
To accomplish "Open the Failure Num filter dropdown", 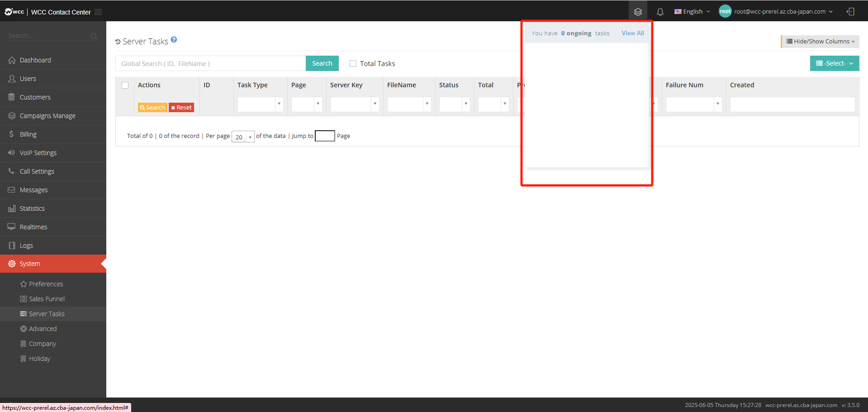I will pos(694,104).
